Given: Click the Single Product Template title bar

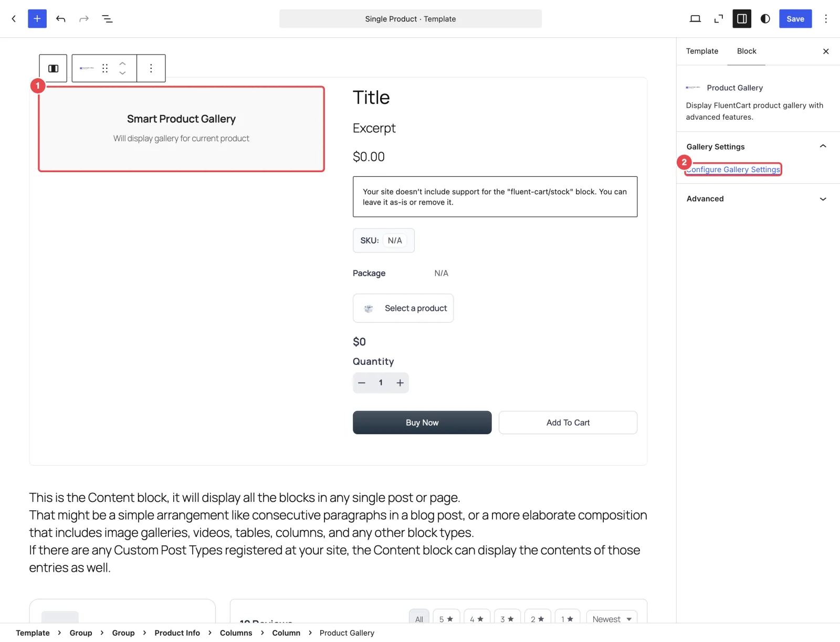Looking at the screenshot, I should 411,19.
